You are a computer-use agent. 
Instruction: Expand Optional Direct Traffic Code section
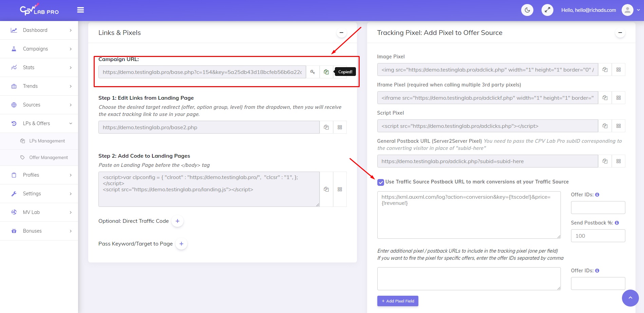point(177,221)
